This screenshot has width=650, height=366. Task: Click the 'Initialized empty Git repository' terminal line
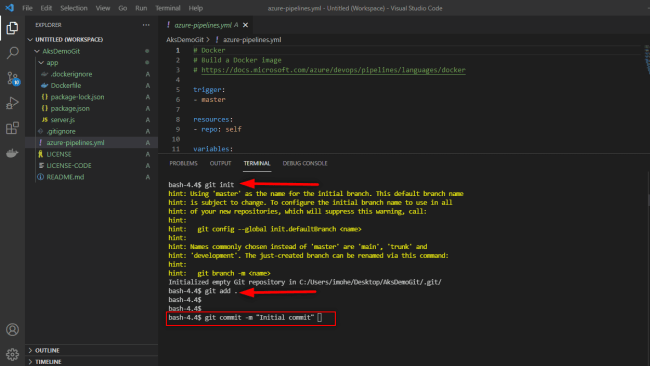pyautogui.click(x=305, y=282)
